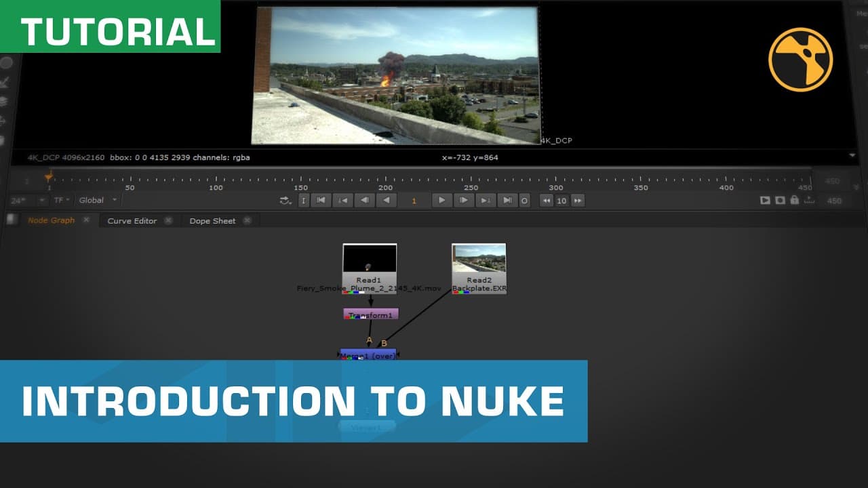
Task: Close the Node Graph tab
Action: click(87, 220)
